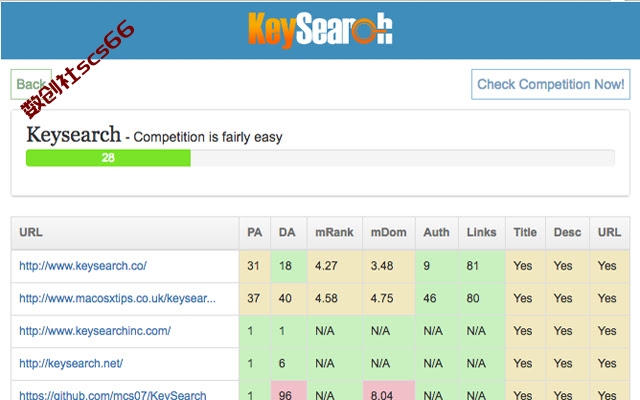The image size is (640, 400).
Task: Click the Auth column header
Action: tap(436, 232)
